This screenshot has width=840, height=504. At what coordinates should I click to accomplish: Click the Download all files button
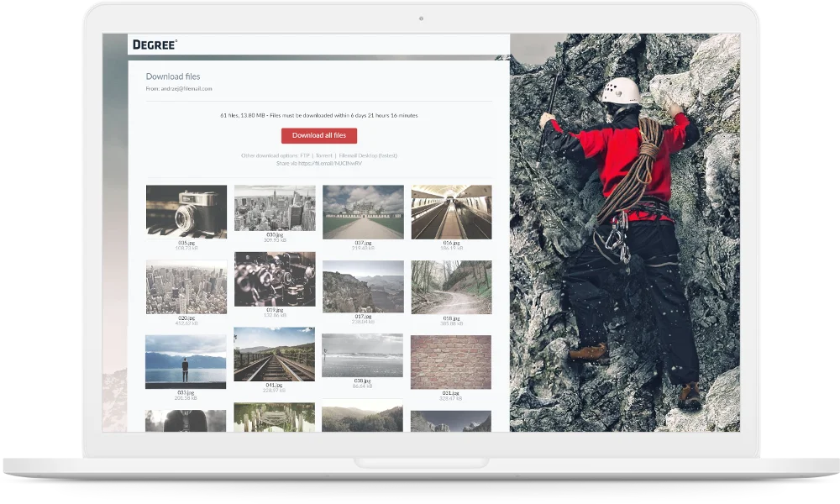[x=318, y=135]
